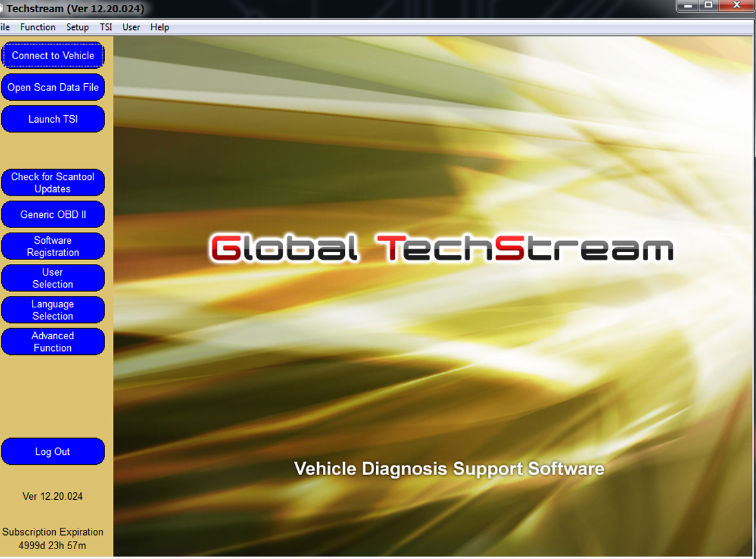Maximize the Techstream window

tap(709, 5)
